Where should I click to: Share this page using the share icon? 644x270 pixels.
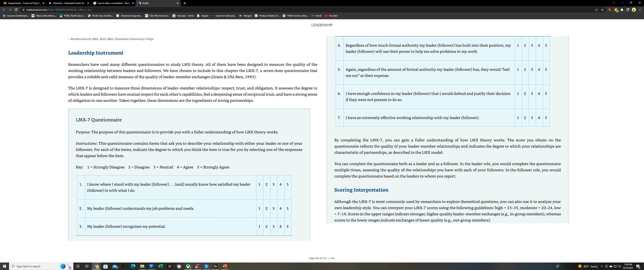click(596, 10)
